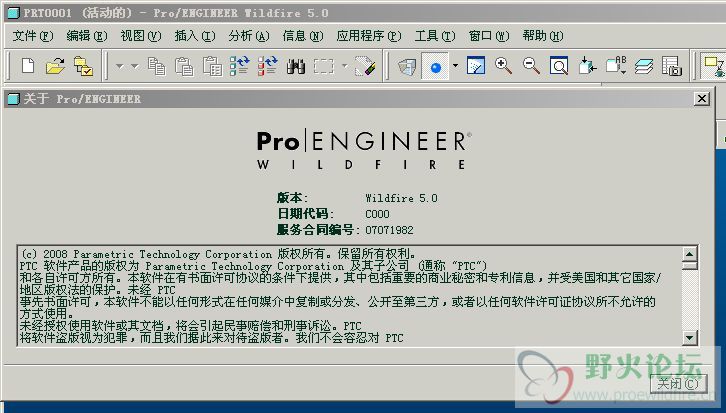Click the service contract number 07071982
Image resolution: width=726 pixels, height=413 pixels.
coord(389,230)
